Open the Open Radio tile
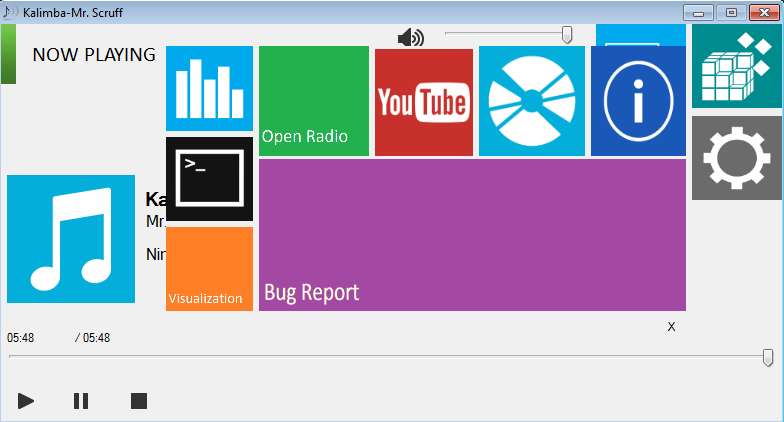The width and height of the screenshot is (784, 422). pyautogui.click(x=314, y=101)
